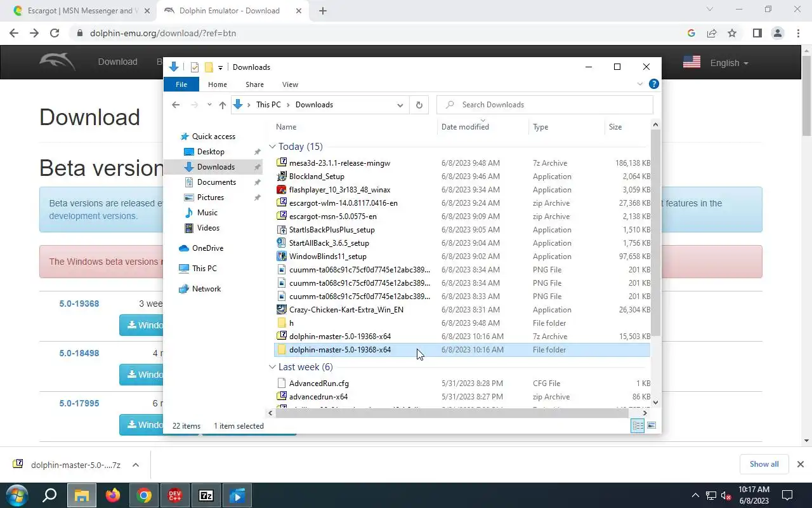Select the Blockland_Setup application file
Screen dimensions: 812x508
463,177
